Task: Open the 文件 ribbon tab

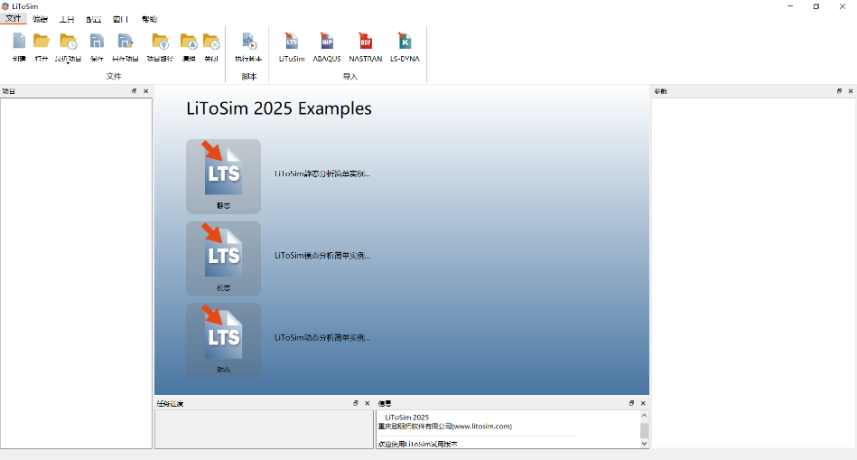Action: click(x=13, y=19)
